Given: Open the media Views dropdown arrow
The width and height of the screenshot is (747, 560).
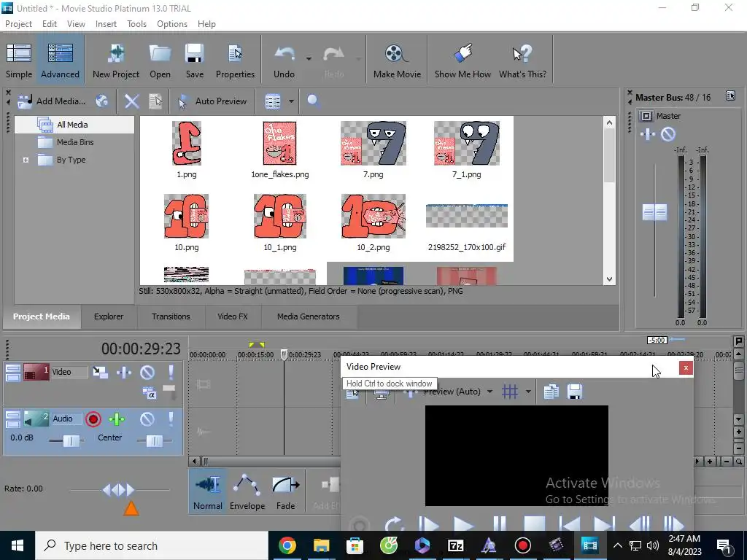Looking at the screenshot, I should [291, 101].
